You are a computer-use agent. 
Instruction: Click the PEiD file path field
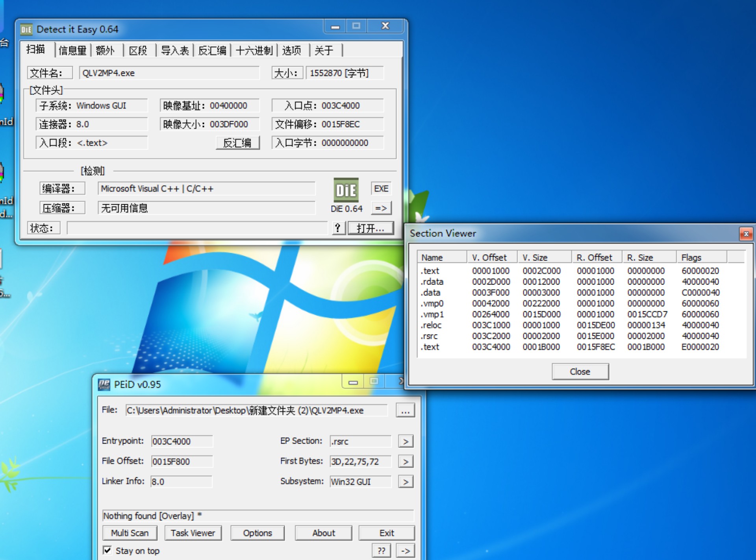click(x=256, y=411)
